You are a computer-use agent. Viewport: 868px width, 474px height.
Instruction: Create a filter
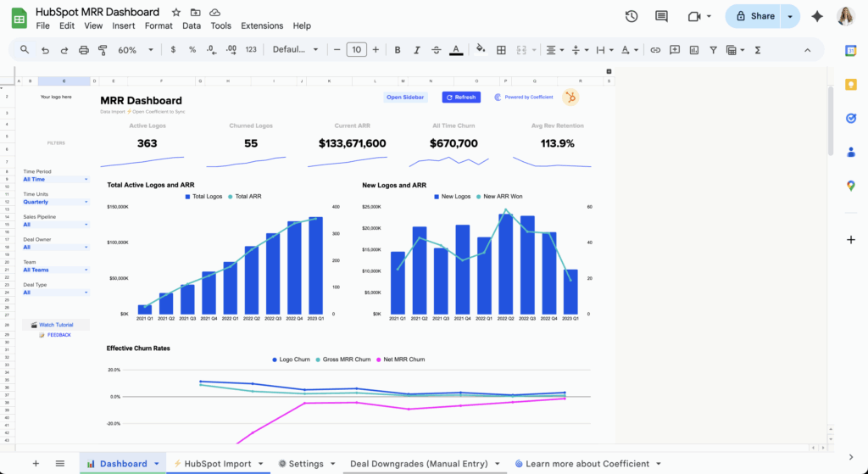tap(713, 50)
